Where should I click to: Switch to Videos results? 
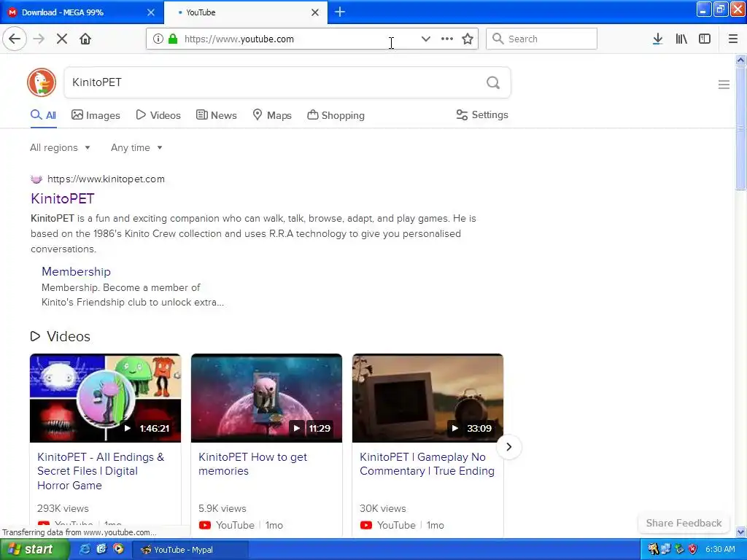pos(158,115)
